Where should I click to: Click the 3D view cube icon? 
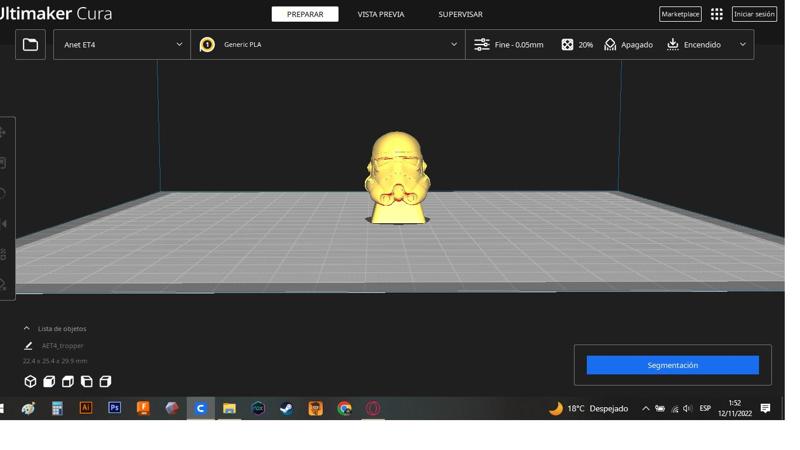tap(30, 381)
